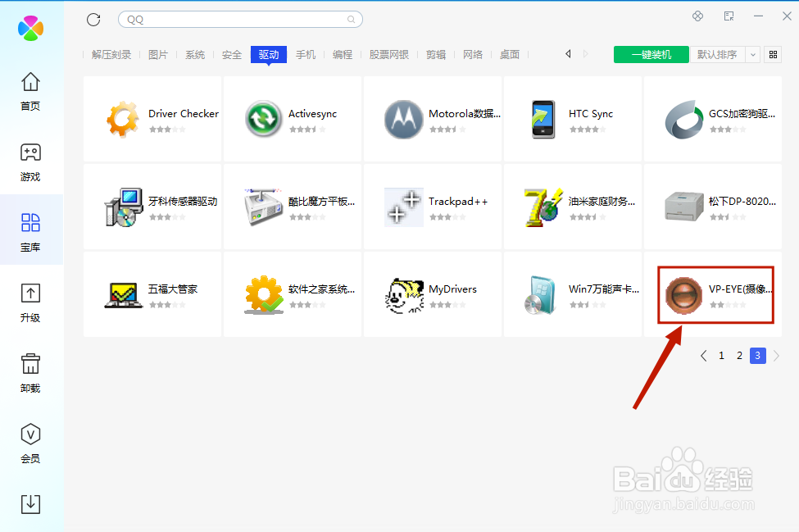
Task: Open Driver Checker app icon
Action: (x=123, y=119)
